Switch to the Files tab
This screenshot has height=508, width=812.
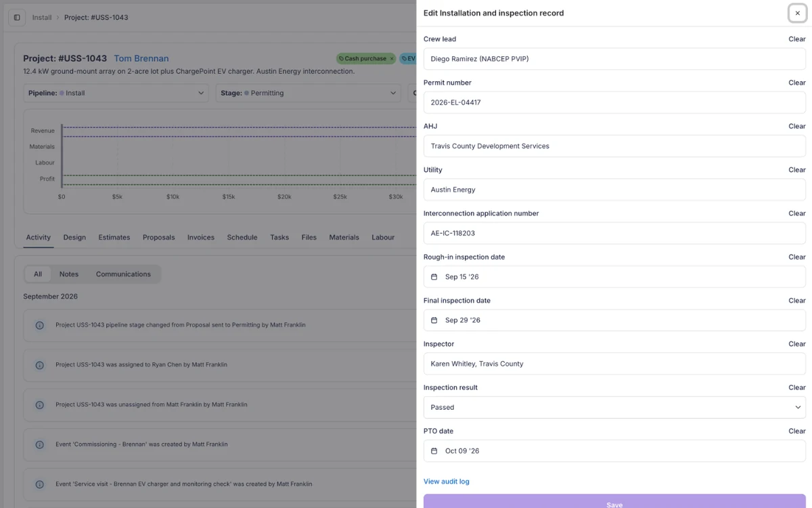(x=309, y=238)
